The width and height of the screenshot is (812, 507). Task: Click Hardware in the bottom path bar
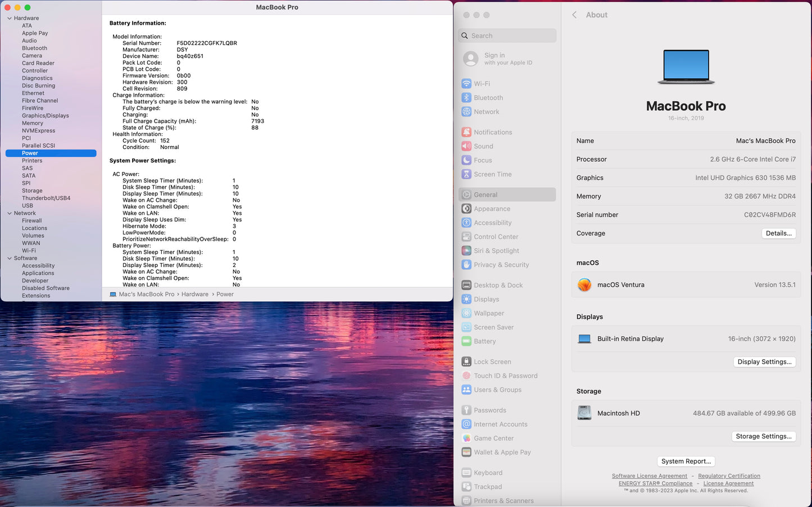(194, 295)
